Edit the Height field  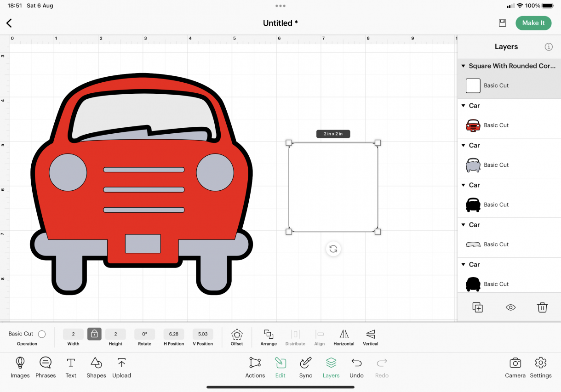pos(115,334)
